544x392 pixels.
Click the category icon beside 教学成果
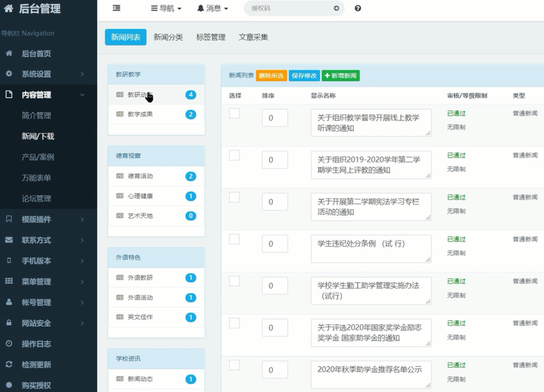pos(120,114)
